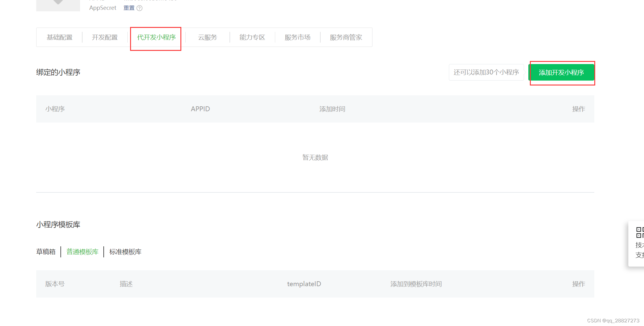Select the 代开发小程序 tab
Image resolution: width=644 pixels, height=326 pixels.
pos(156,37)
